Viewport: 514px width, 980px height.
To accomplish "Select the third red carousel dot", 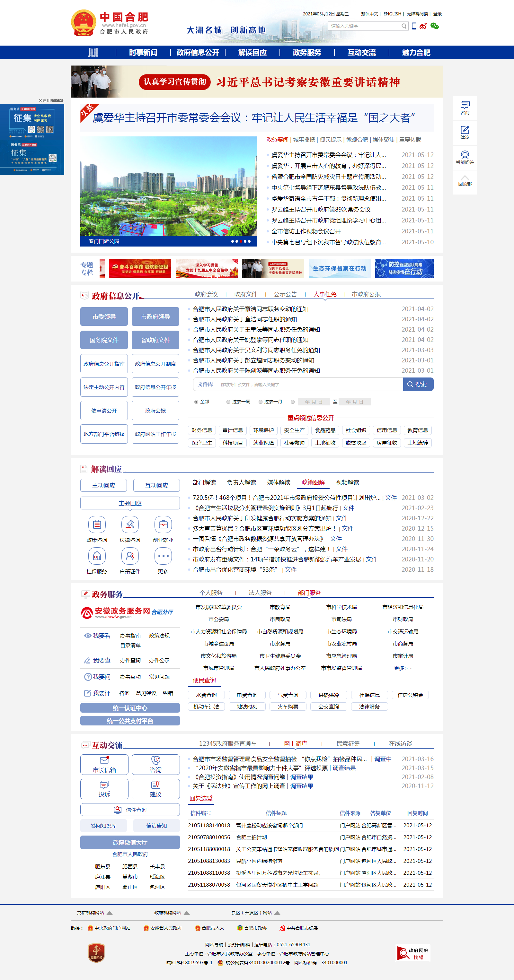I will point(241,241).
